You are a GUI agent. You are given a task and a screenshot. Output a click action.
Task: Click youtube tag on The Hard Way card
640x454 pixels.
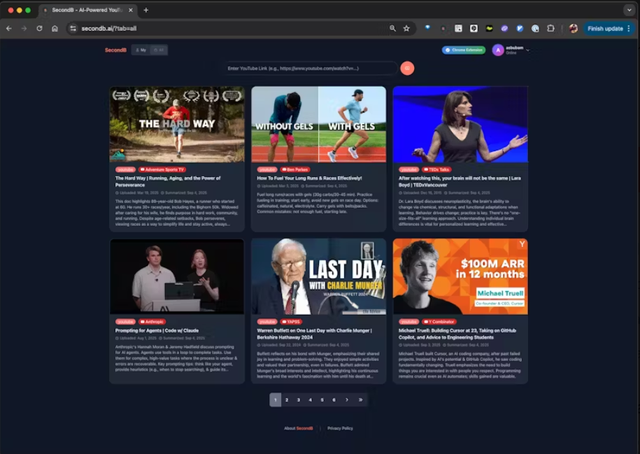click(x=125, y=169)
